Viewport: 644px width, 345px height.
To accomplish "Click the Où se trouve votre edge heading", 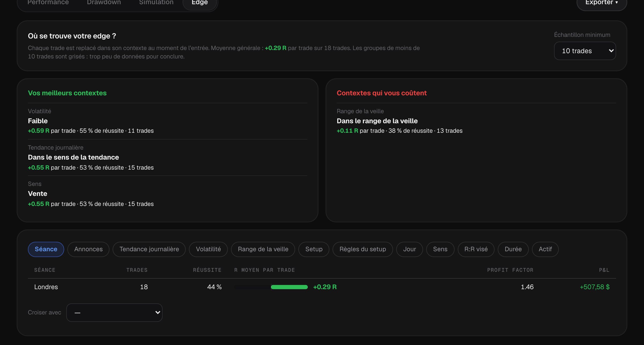I will coord(72,36).
